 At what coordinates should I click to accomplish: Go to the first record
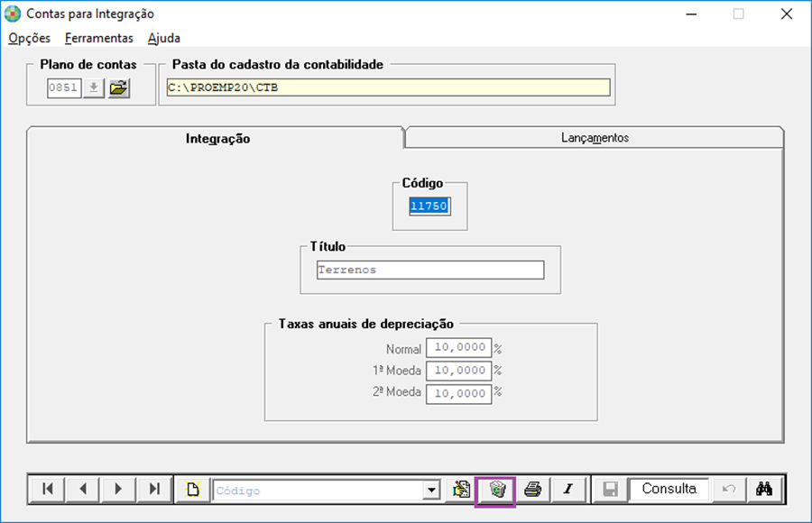[x=48, y=489]
